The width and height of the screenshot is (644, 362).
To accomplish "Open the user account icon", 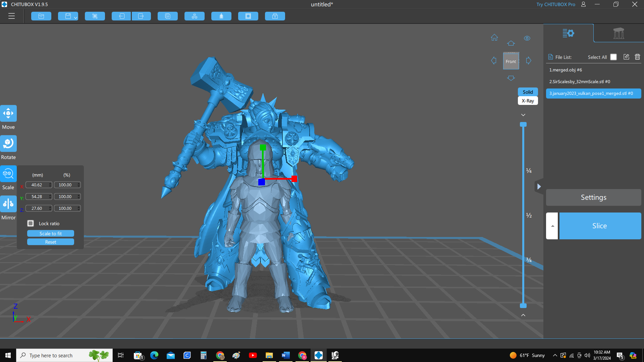I will (x=584, y=4).
